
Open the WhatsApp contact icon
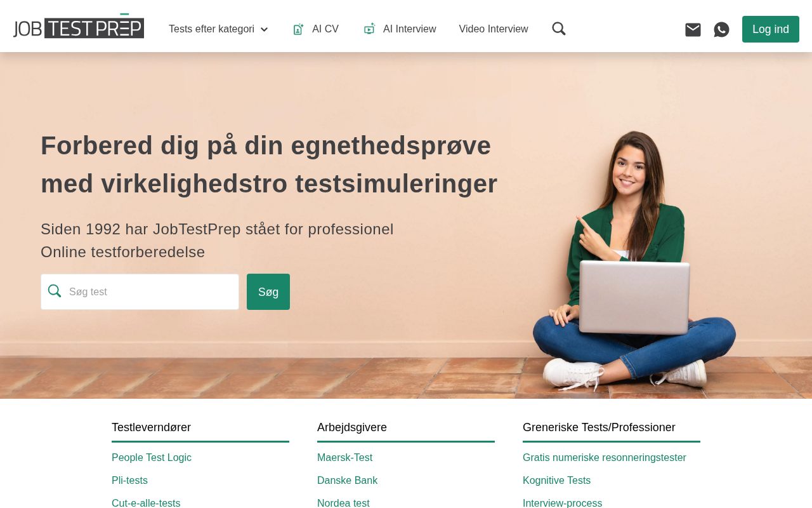(721, 29)
